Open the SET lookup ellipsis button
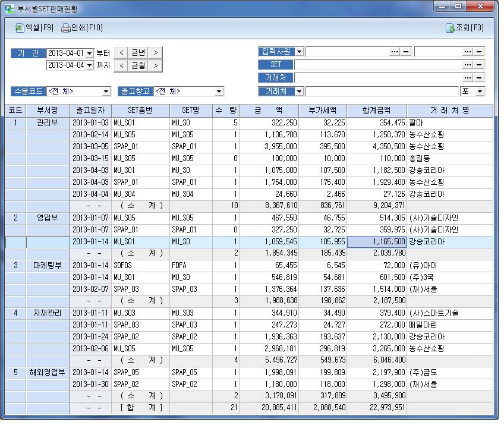504x425 pixels. coord(467,65)
